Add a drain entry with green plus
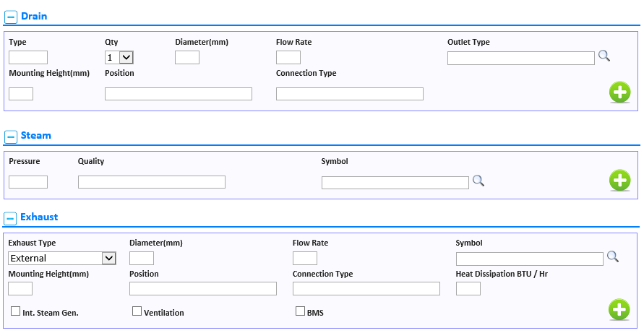The image size is (644, 333). [x=619, y=92]
